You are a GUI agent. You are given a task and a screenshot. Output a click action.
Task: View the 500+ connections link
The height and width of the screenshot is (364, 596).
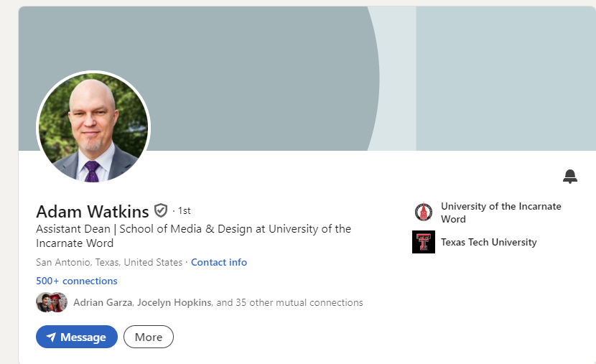click(77, 281)
